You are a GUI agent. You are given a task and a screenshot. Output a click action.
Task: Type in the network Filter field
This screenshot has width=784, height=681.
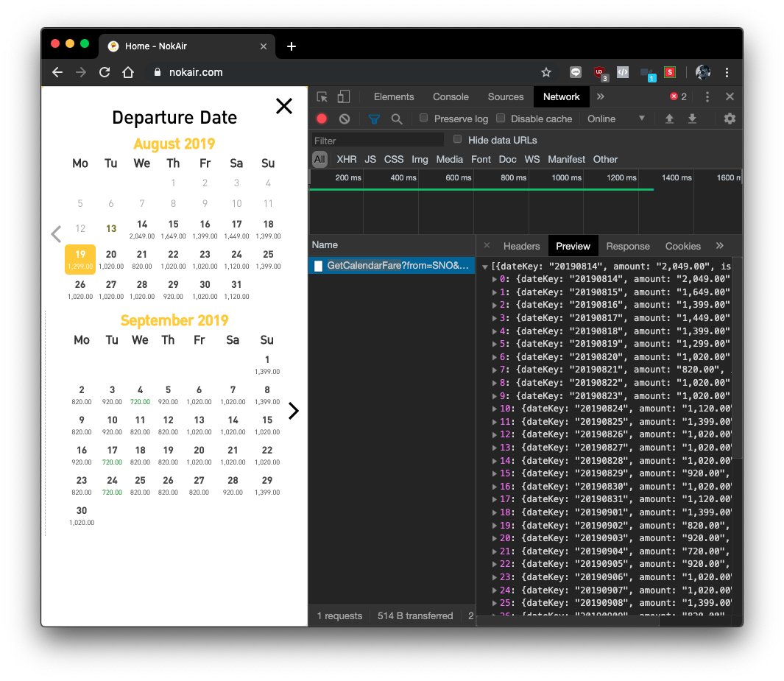pos(378,141)
